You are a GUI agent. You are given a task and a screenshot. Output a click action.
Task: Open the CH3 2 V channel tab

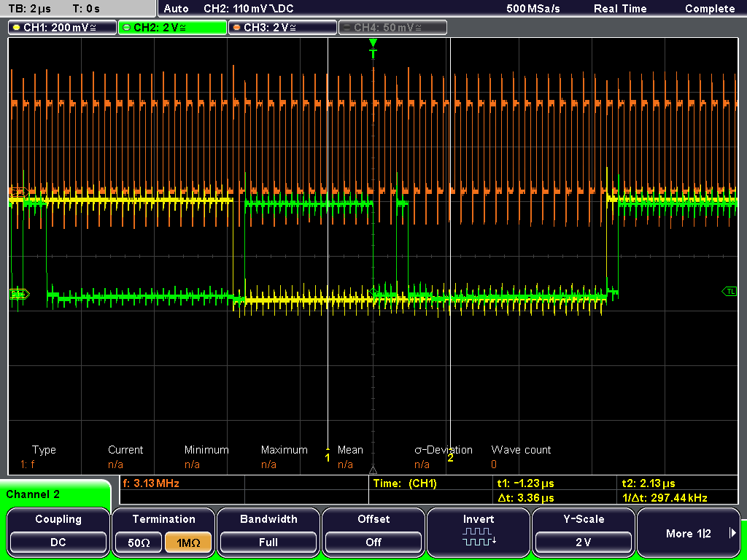282,28
